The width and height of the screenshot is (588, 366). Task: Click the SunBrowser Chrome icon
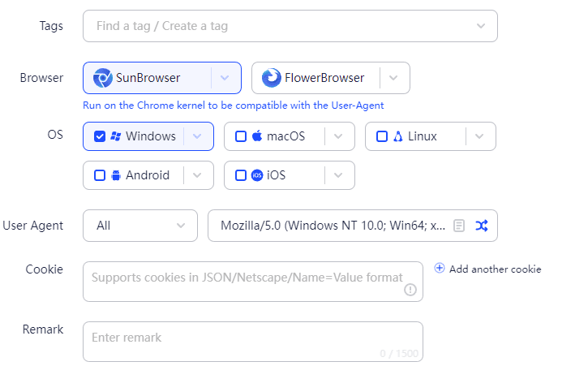[x=103, y=78]
